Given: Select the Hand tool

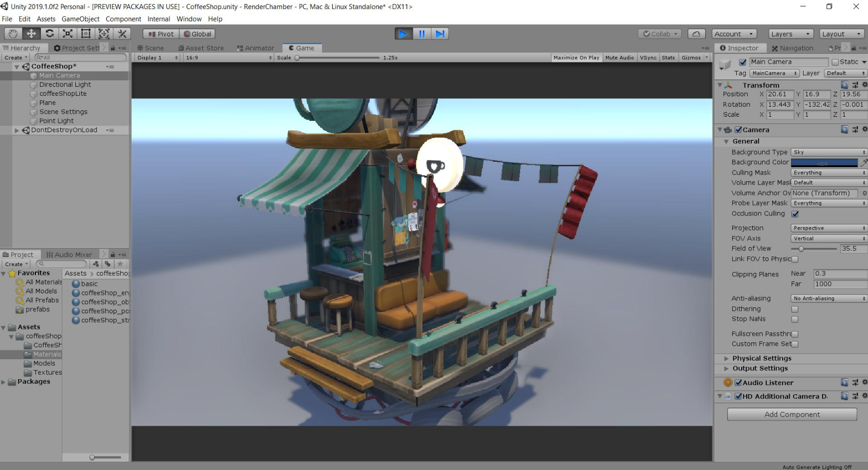Looking at the screenshot, I should click(x=13, y=33).
